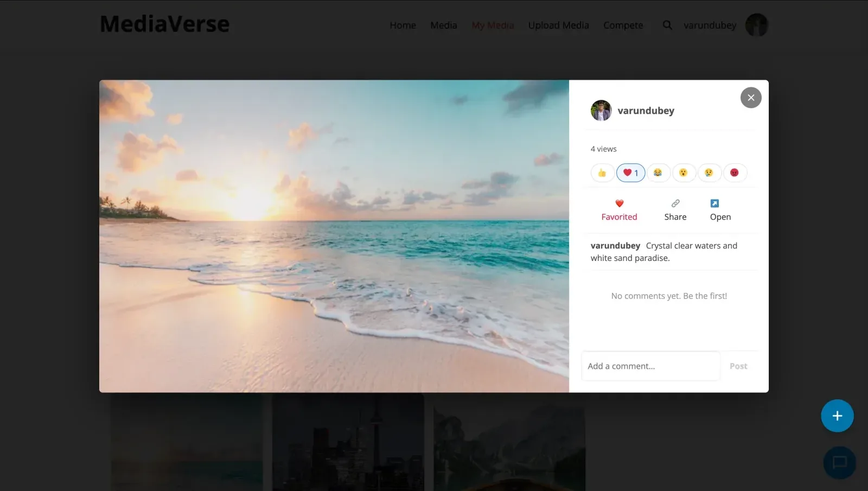
Task: Click the blue plus floating button
Action: tap(837, 416)
